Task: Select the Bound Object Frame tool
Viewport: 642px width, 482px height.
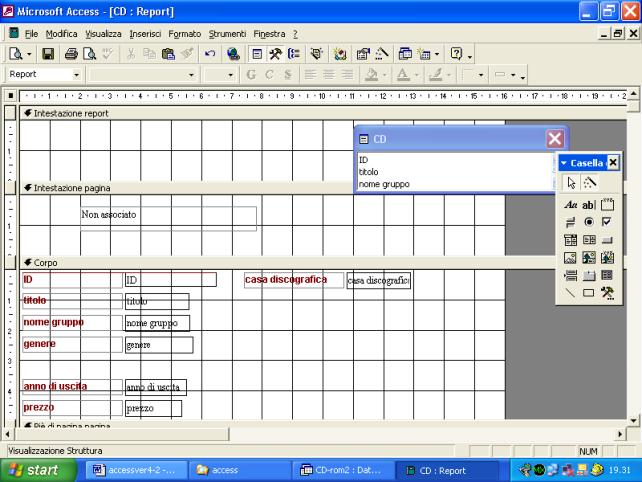Action: [607, 258]
